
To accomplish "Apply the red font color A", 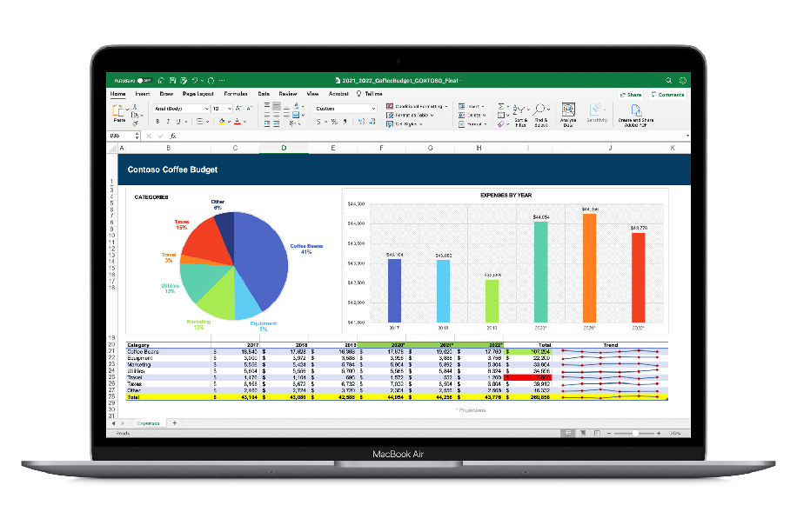I will point(238,122).
